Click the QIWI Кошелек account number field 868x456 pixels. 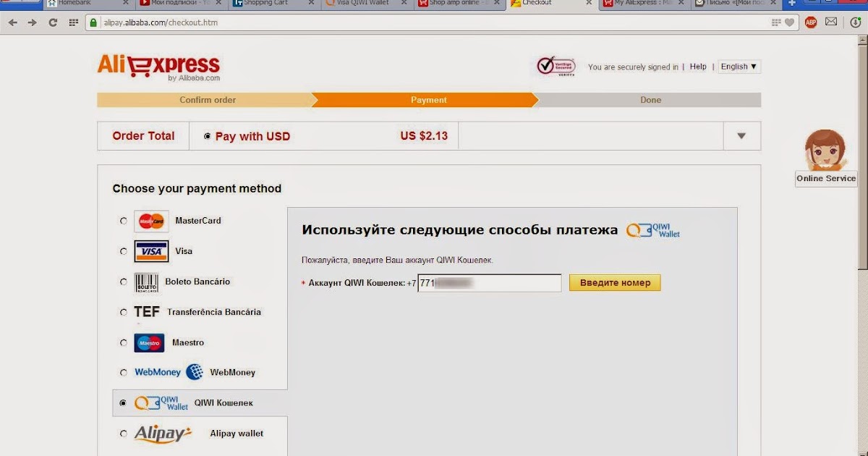pos(490,283)
